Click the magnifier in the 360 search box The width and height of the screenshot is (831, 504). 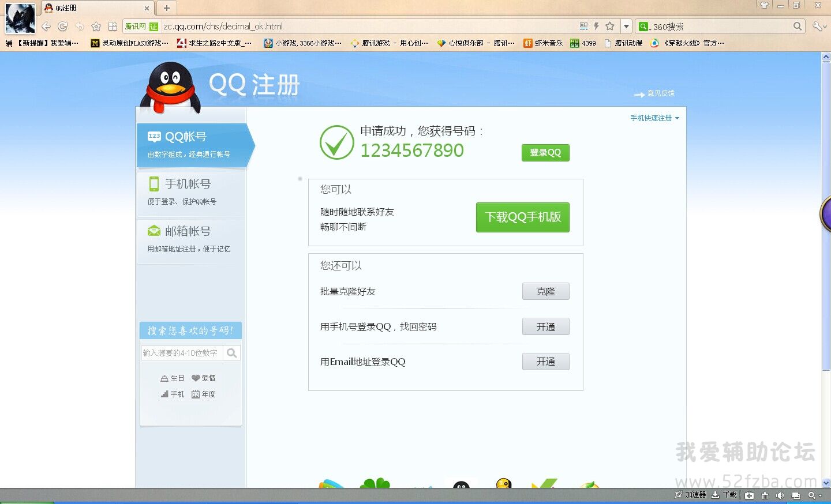[x=798, y=27]
